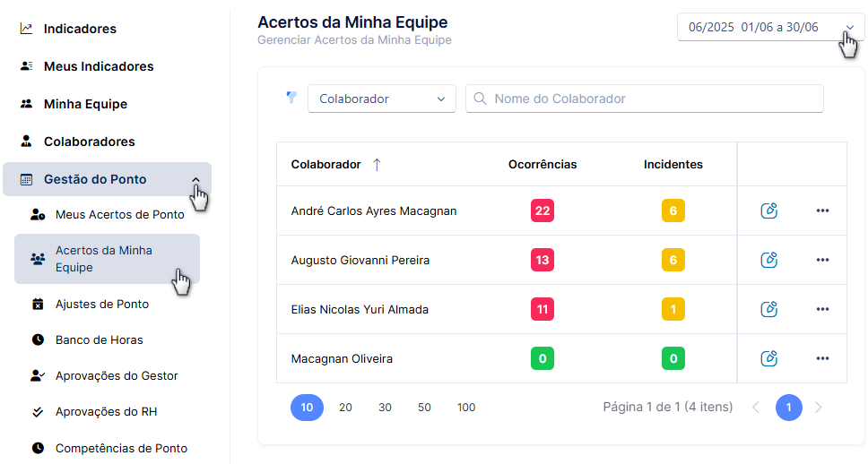
Task: Sort by Colaborador using the arrow icon
Action: (x=377, y=164)
